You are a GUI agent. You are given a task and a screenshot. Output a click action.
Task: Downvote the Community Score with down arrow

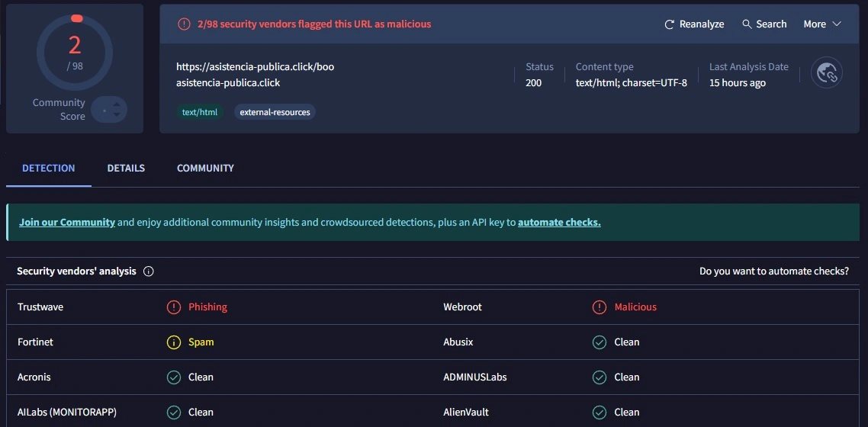pyautogui.click(x=117, y=115)
